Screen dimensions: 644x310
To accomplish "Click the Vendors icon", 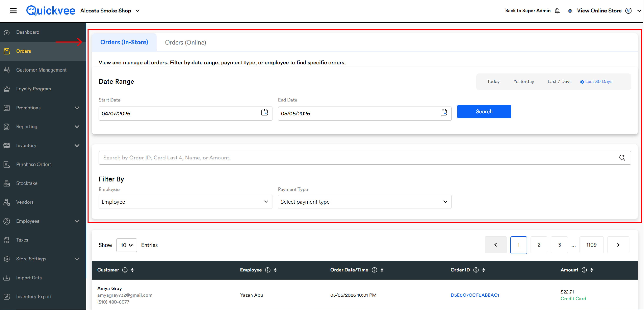I will pyautogui.click(x=7, y=202).
